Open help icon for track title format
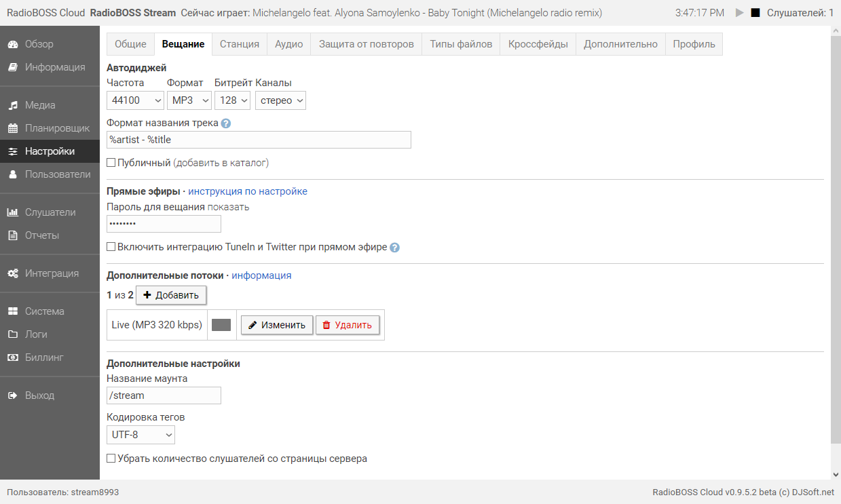This screenshot has width=841, height=504. [x=226, y=123]
